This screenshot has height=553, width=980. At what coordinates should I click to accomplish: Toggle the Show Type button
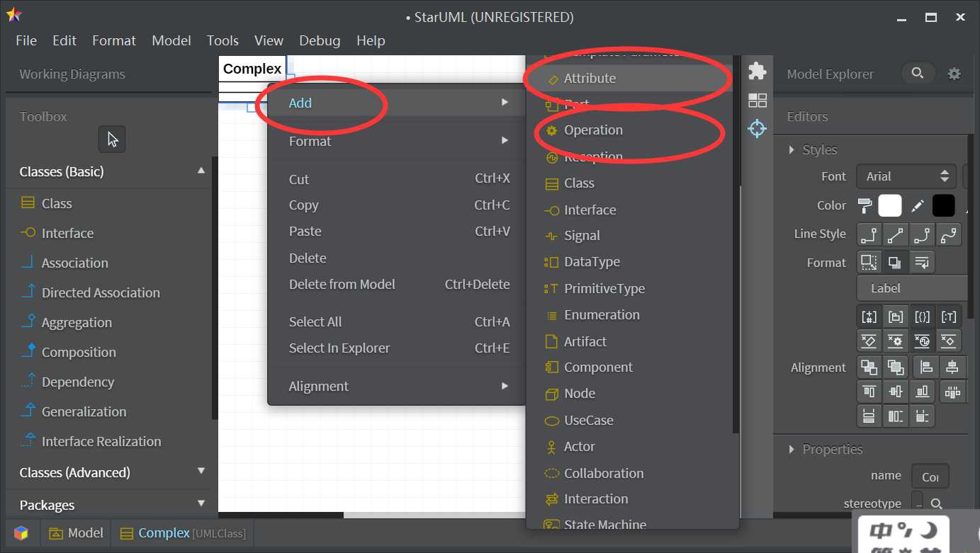[948, 317]
